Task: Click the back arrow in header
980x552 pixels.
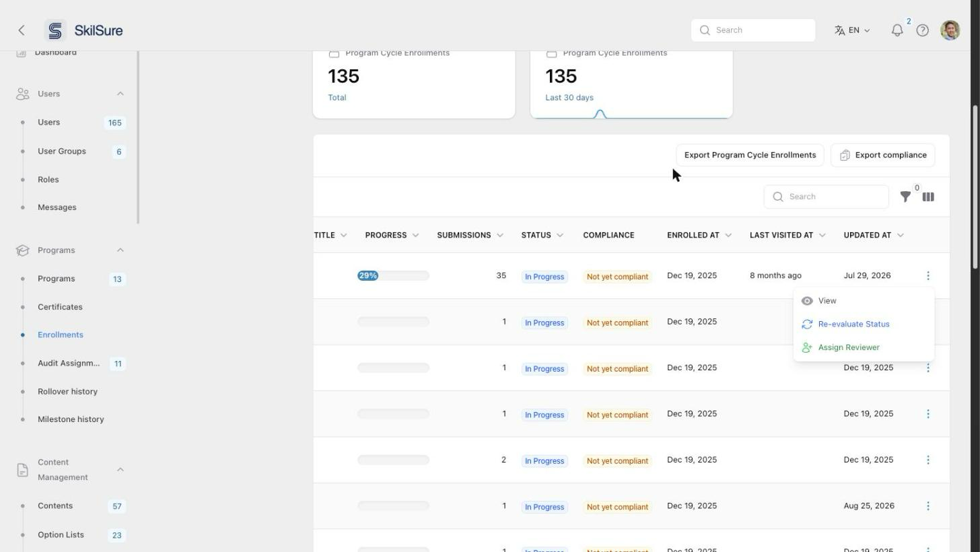Action: [22, 30]
